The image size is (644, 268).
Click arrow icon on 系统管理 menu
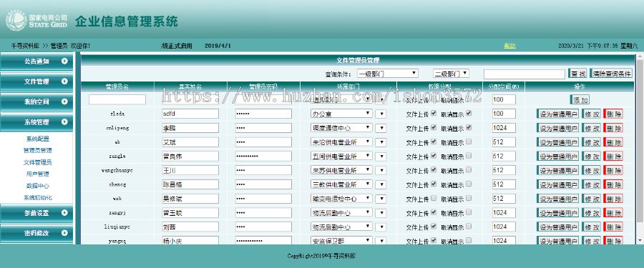[x=64, y=122]
